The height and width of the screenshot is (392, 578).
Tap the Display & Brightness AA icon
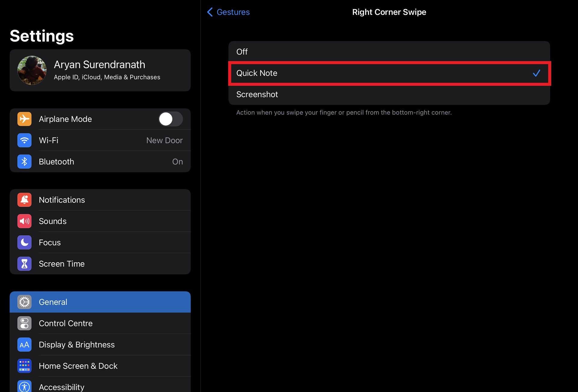coord(24,345)
